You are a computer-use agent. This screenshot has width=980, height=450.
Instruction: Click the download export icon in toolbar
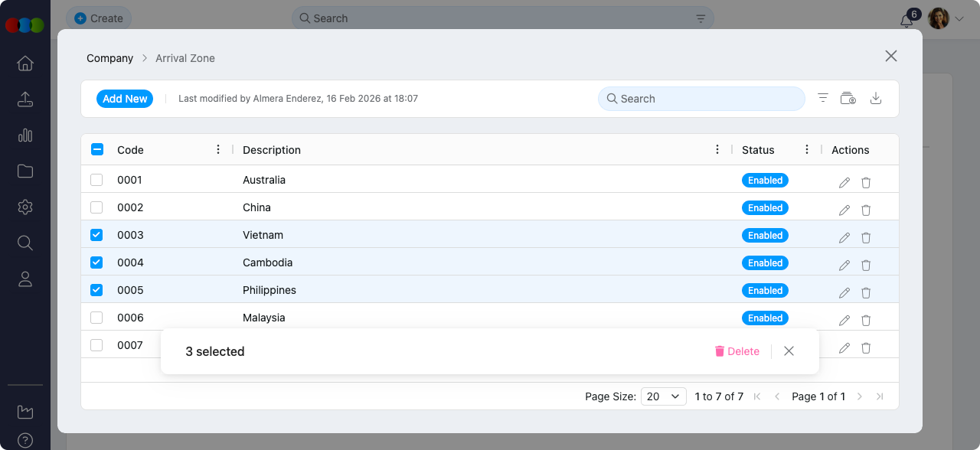tap(876, 99)
